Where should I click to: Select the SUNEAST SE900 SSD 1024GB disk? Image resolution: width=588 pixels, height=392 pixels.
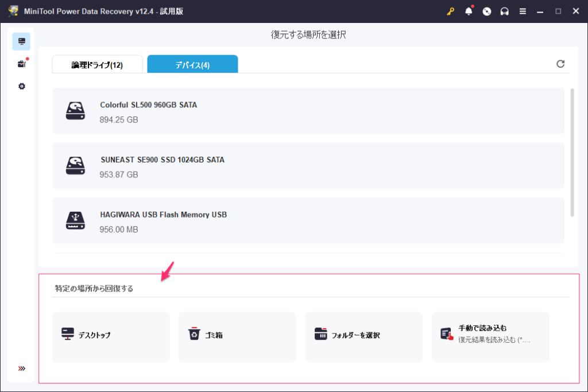308,166
